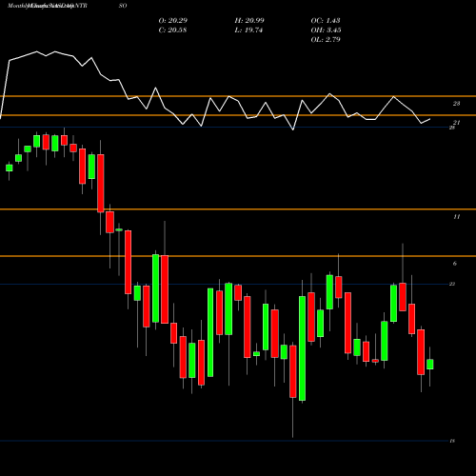Click the price axis label 22

[x=452, y=284]
